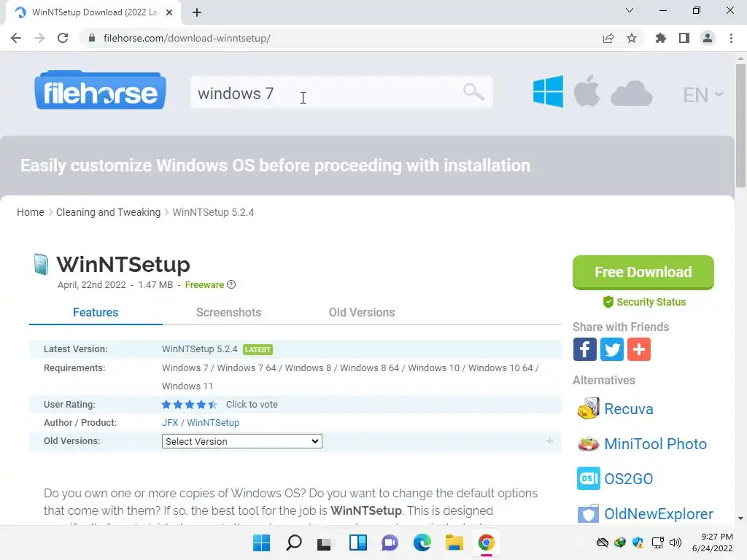Click the Chrome taskbar icon

click(487, 542)
